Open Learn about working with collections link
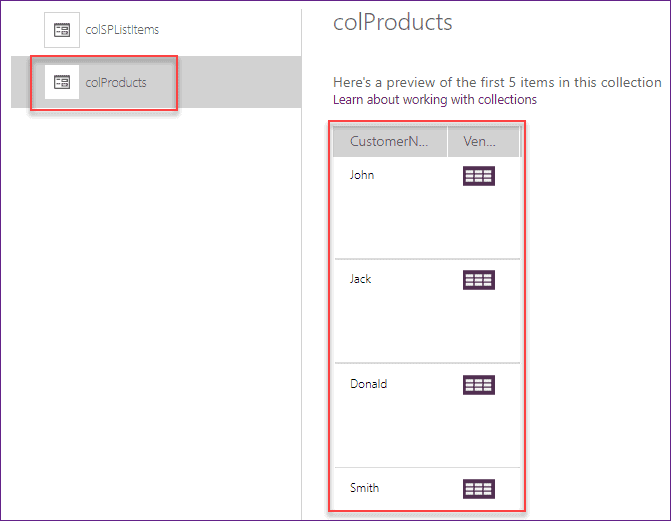The image size is (671, 521). coord(435,100)
